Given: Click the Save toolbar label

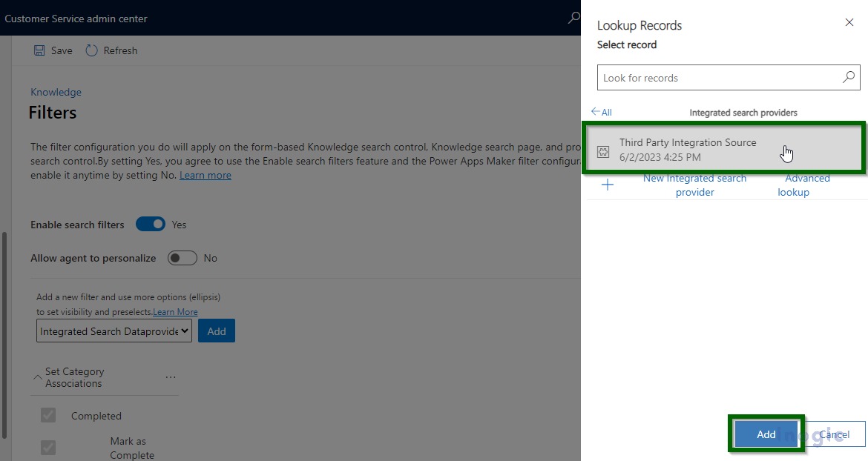Looking at the screenshot, I should pyautogui.click(x=62, y=50).
